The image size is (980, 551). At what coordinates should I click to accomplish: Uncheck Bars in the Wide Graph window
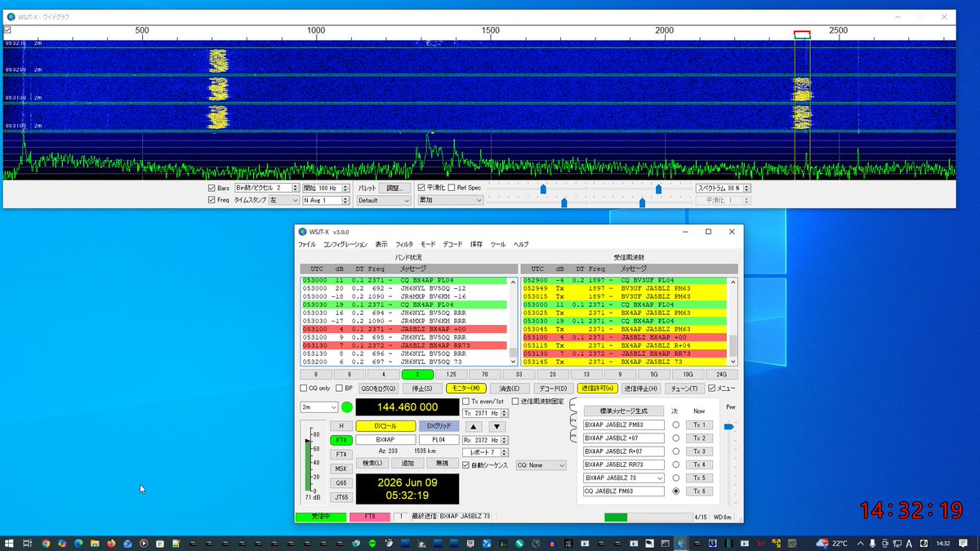[212, 188]
